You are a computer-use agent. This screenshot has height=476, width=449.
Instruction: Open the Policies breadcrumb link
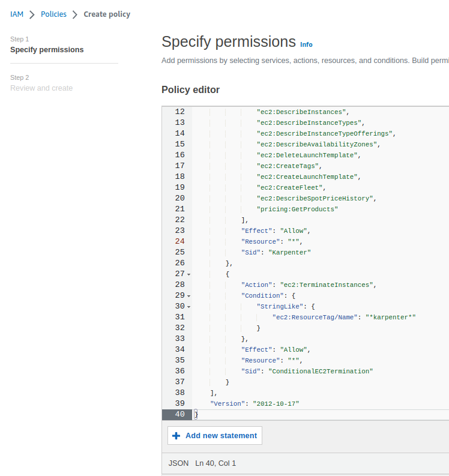(53, 14)
